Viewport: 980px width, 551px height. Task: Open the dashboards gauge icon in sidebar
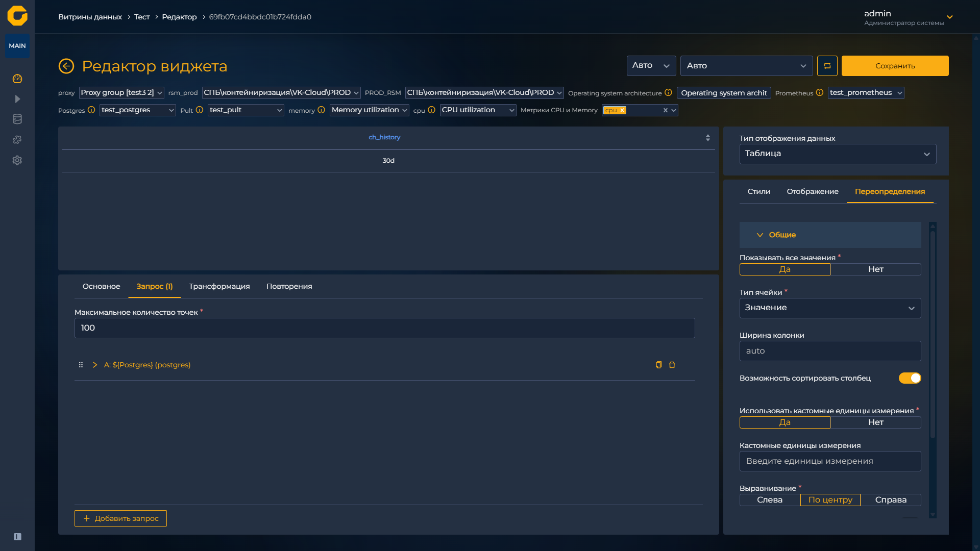[x=17, y=79]
